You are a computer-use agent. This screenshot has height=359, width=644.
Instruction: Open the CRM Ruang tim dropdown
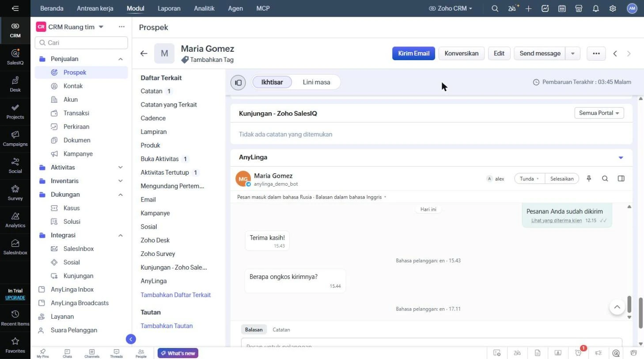pyautogui.click(x=101, y=27)
